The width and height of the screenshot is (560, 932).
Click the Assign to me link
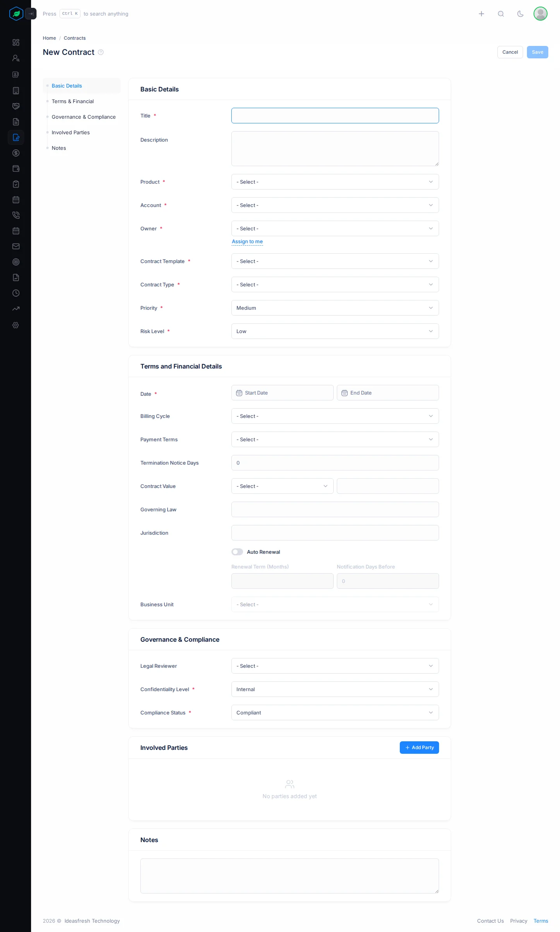coord(247,242)
